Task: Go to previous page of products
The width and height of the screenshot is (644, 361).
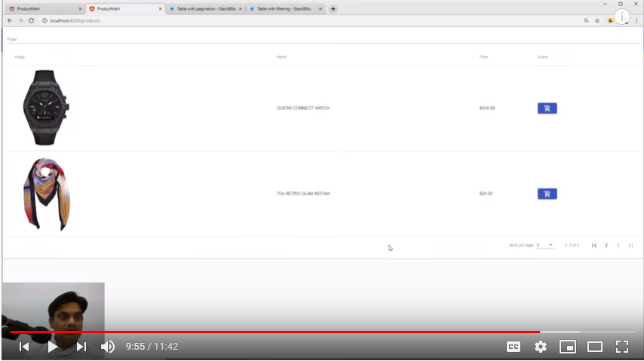Action: coord(606,245)
